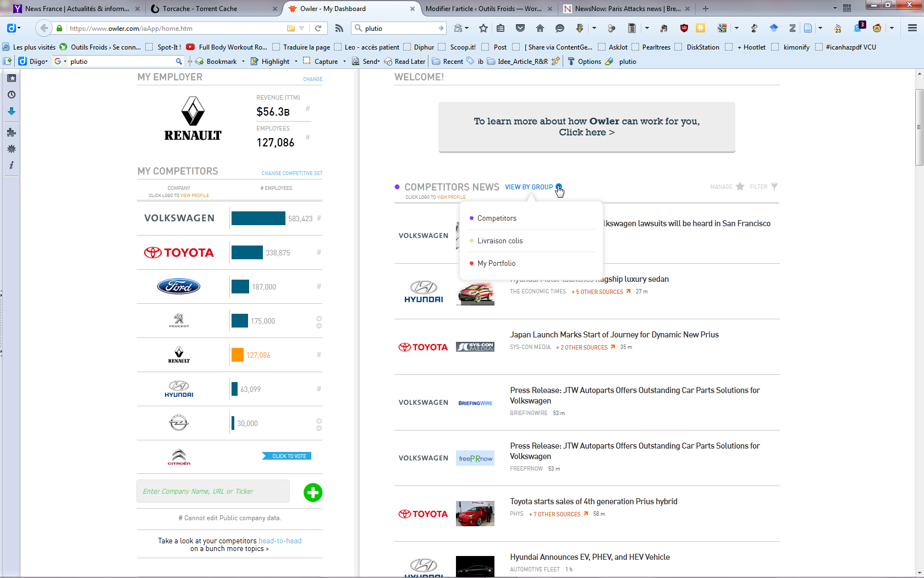Open the address bar history dropdown arrow

[x=302, y=28]
